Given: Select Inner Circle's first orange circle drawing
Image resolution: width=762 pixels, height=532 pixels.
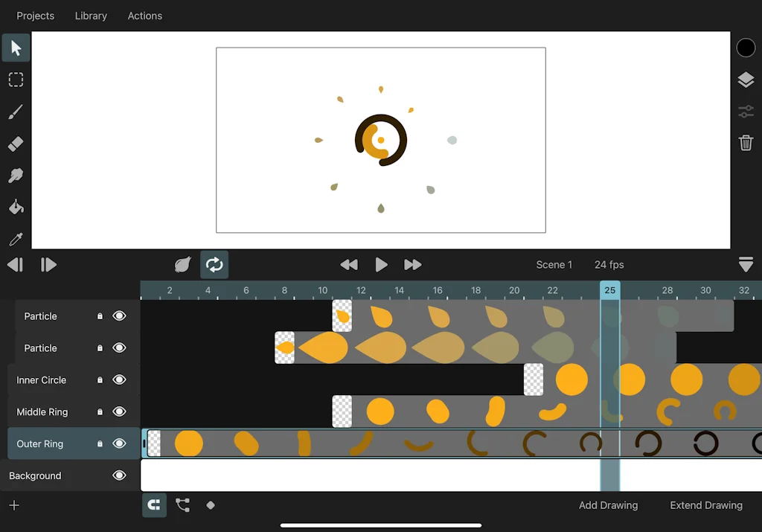Looking at the screenshot, I should click(x=571, y=379).
